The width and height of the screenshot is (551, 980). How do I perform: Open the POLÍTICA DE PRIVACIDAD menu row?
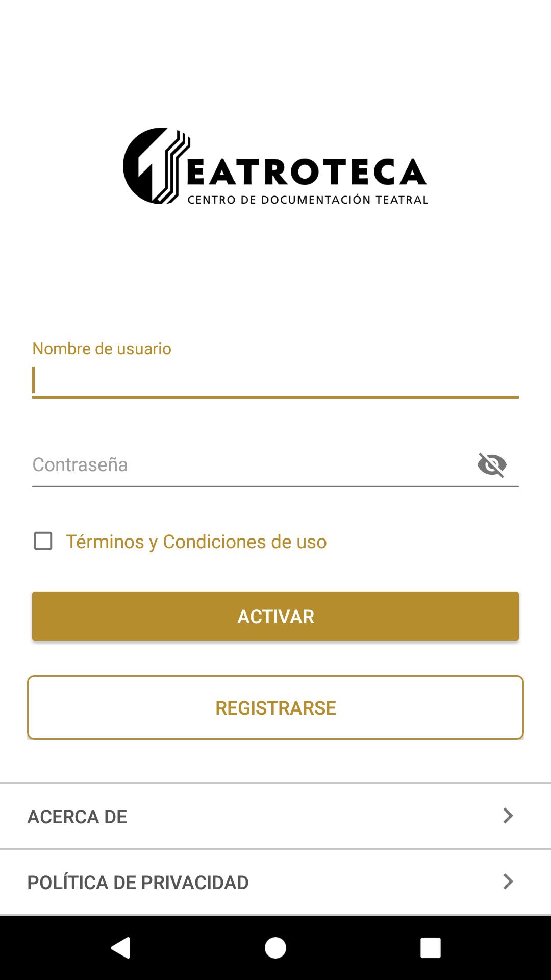275,882
